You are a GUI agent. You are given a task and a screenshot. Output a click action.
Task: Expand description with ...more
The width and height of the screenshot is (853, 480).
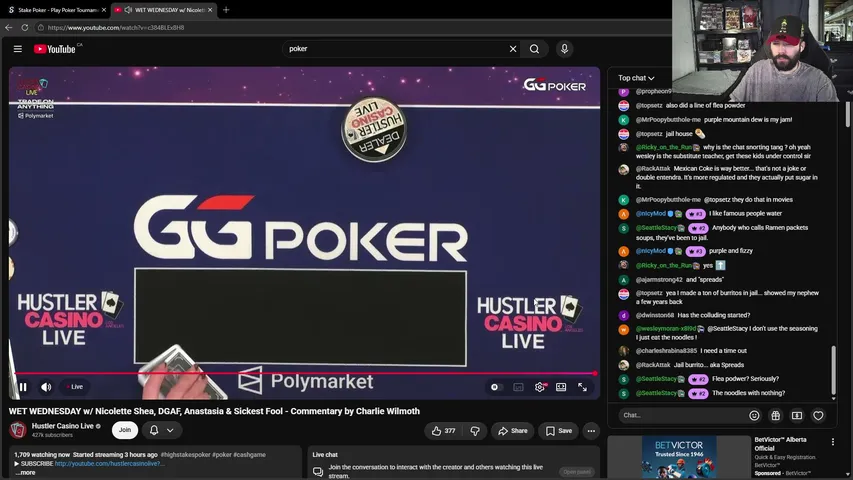25,472
